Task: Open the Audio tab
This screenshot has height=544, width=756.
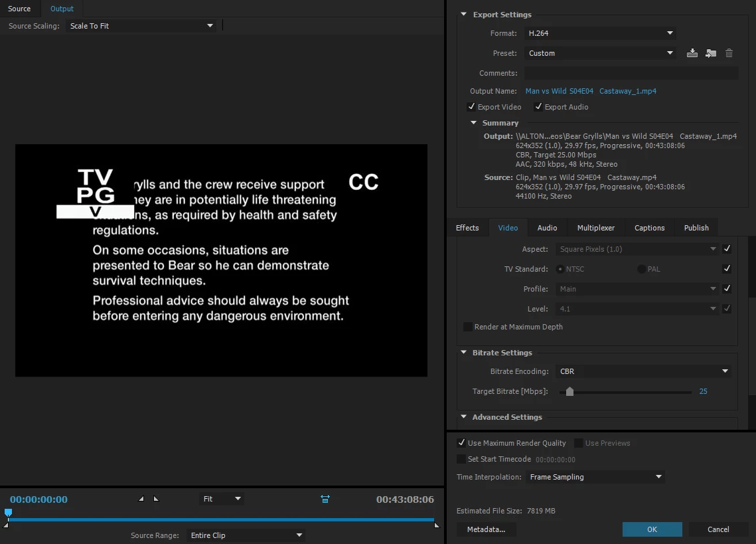Action: coord(547,228)
